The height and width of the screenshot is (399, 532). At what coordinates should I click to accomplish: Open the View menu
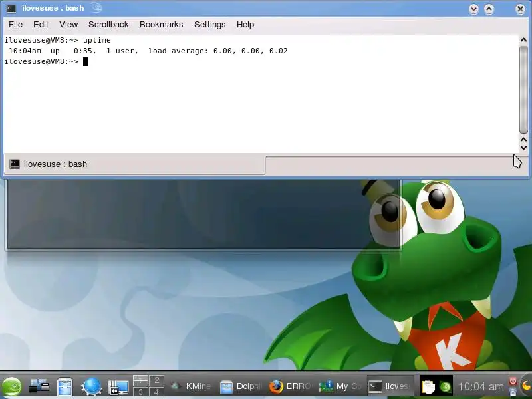68,25
